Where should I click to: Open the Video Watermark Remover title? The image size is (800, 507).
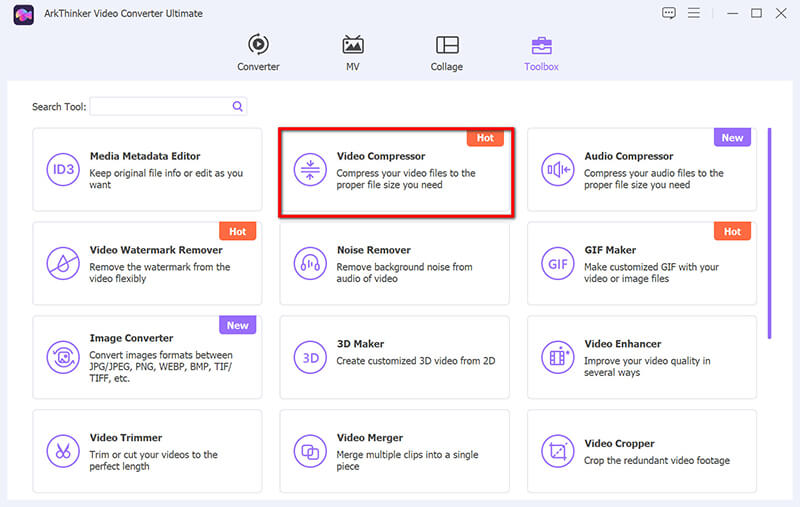[156, 250]
